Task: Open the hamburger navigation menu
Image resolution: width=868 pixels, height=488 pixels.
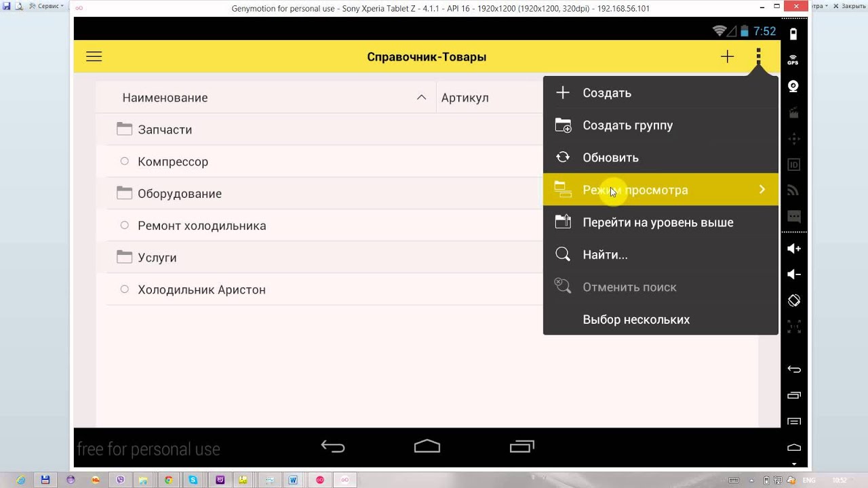Action: point(94,57)
